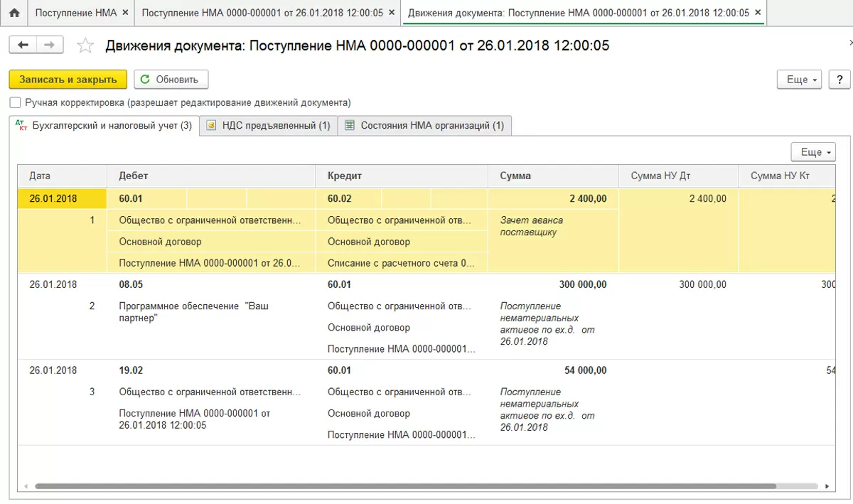Image resolution: width=853 pixels, height=504 pixels.
Task: Switch to the НДС предъявленный tab
Action: pos(268,126)
